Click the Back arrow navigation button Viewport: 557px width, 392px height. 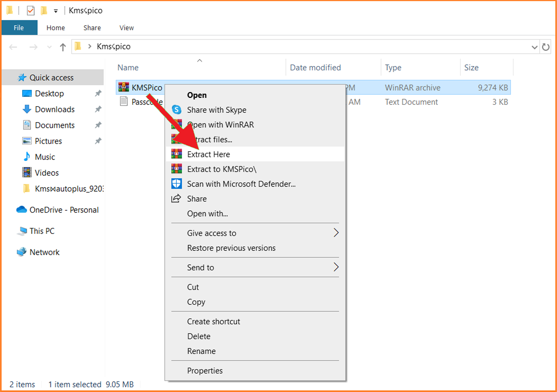click(x=13, y=47)
